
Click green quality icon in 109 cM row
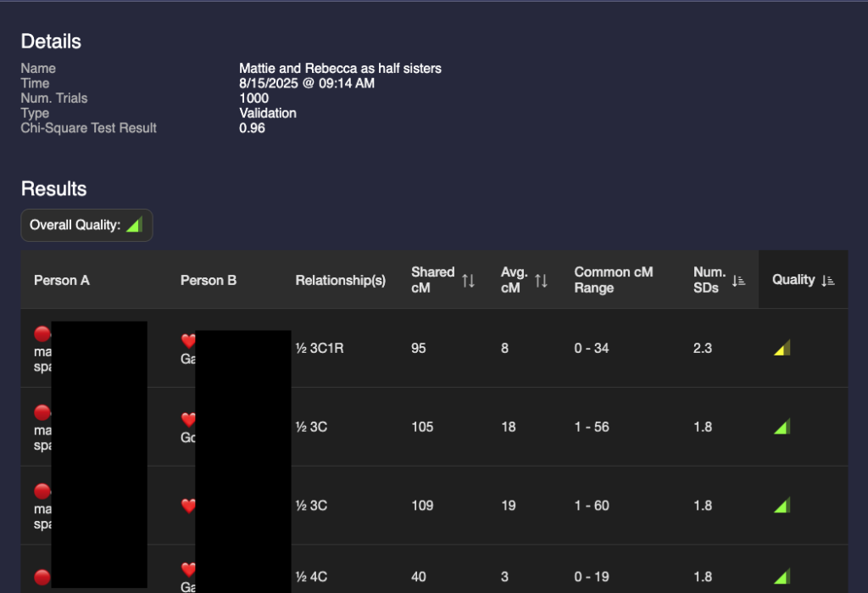coord(782,506)
